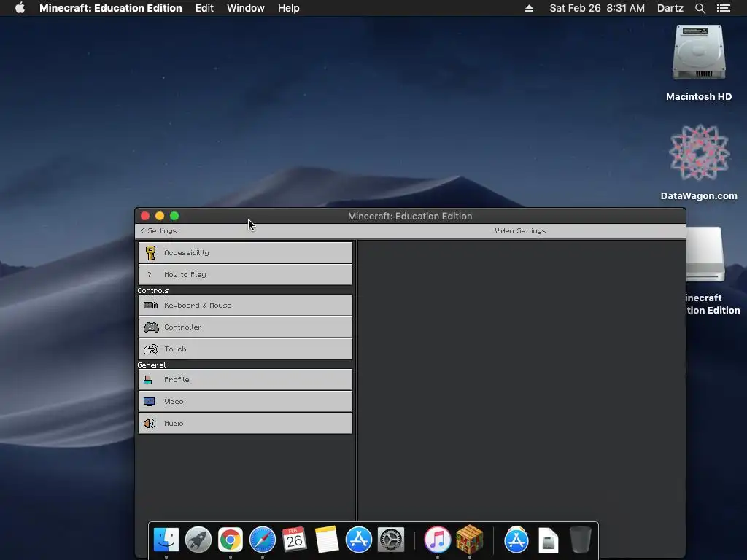Launch Safari from the Dock
747x560 pixels.
(263, 540)
